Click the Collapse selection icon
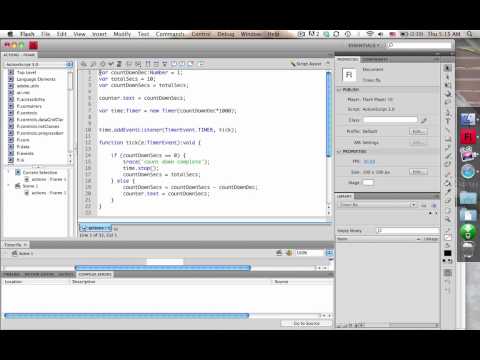Screen dimensions: 480x360 tap(156, 64)
